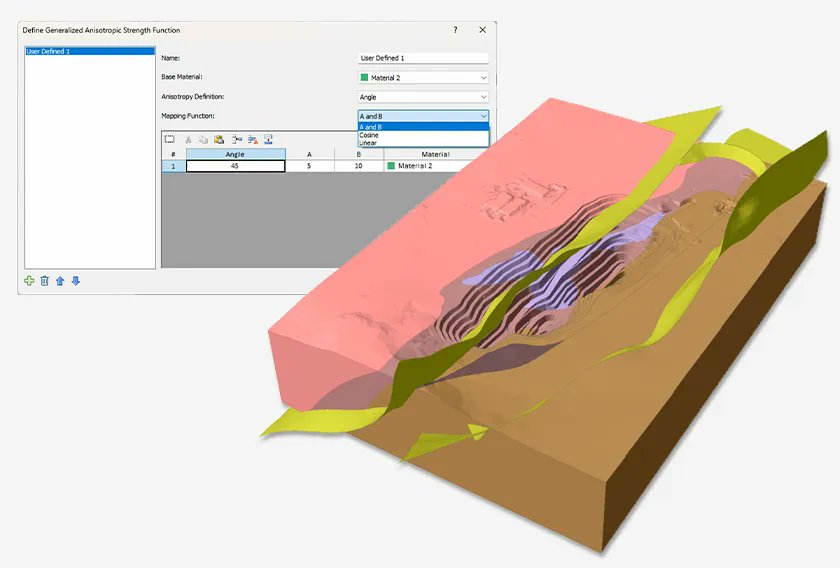This screenshot has width=840, height=568.
Task: Click the Angle column header
Action: 235,154
